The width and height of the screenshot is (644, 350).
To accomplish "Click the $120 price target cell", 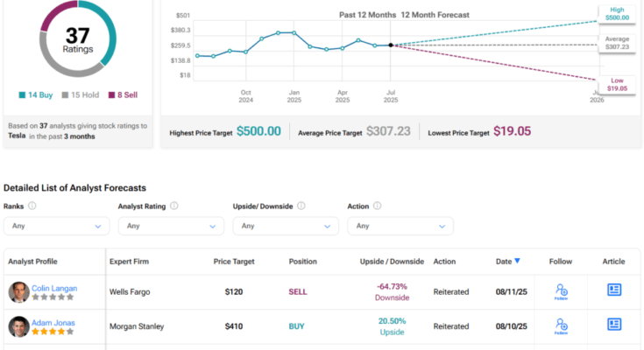I will coord(234,291).
